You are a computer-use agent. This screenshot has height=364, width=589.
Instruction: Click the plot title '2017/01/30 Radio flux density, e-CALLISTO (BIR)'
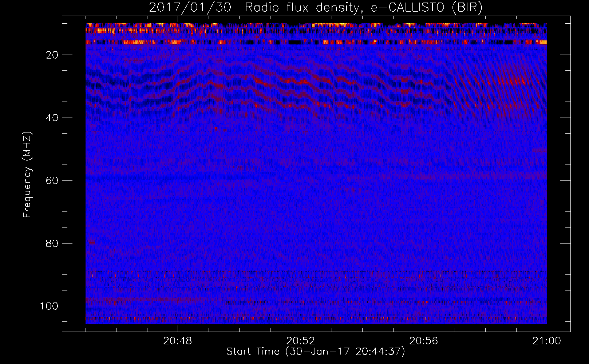(x=316, y=8)
